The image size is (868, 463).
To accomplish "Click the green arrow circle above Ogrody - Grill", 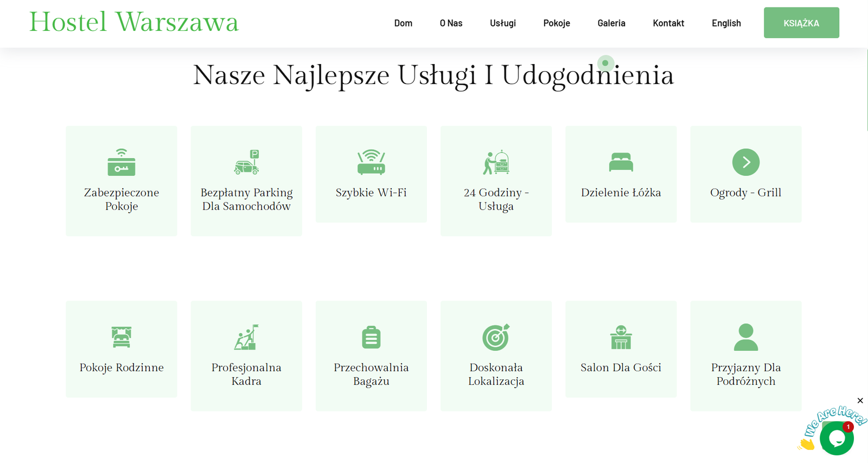I will tap(745, 162).
